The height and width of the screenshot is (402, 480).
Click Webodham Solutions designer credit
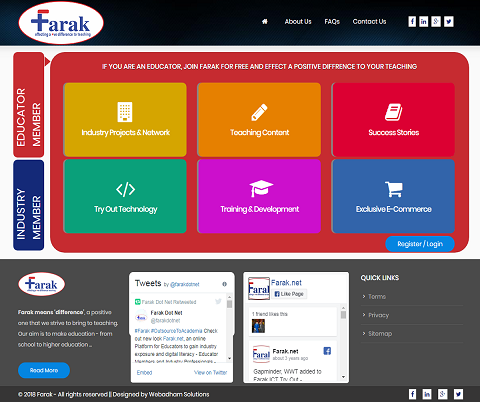(x=179, y=394)
